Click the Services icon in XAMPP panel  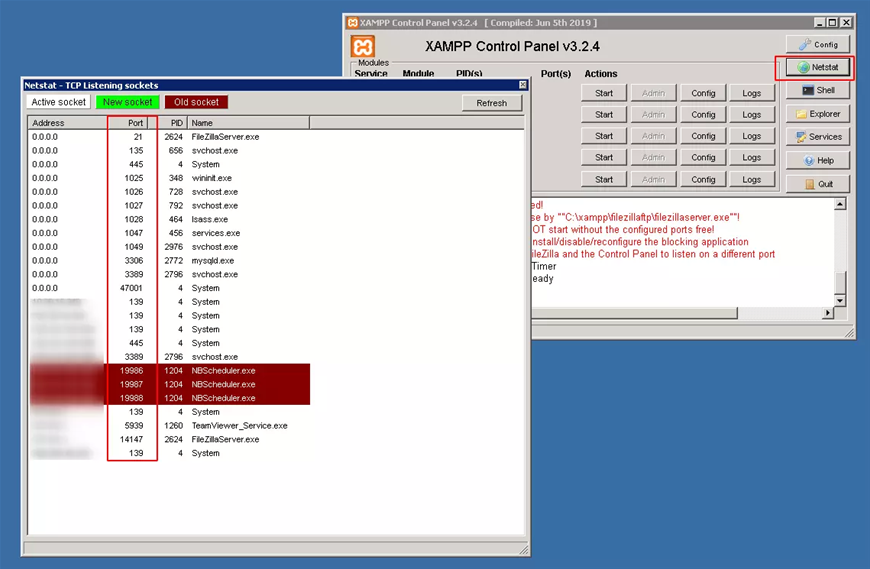(x=801, y=137)
